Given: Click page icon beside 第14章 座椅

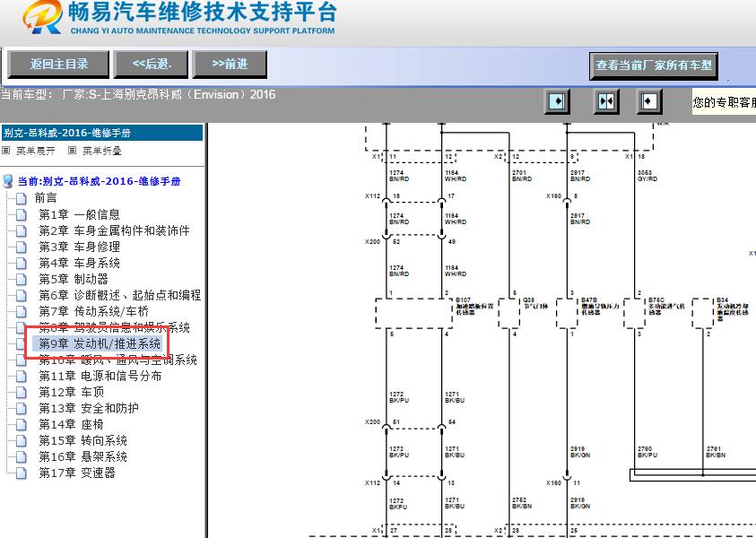Looking at the screenshot, I should [21, 425].
